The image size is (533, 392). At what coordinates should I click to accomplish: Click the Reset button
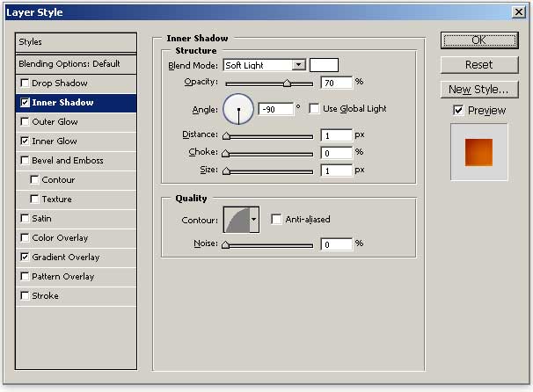(x=478, y=65)
